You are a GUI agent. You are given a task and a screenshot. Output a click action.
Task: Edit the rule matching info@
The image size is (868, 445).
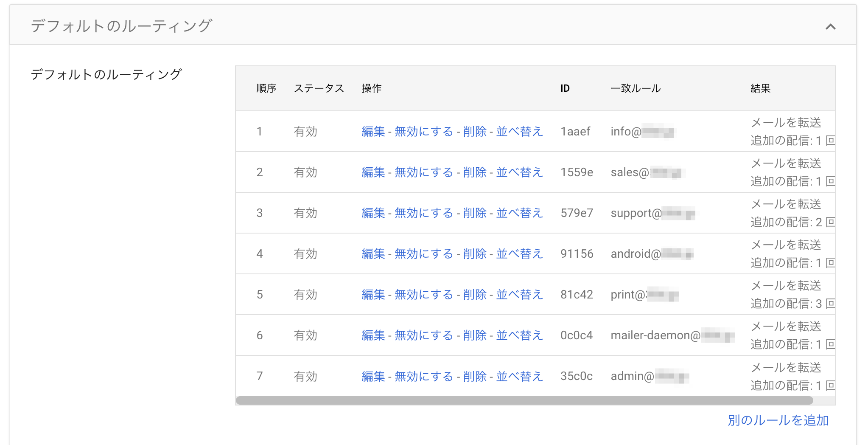(372, 132)
